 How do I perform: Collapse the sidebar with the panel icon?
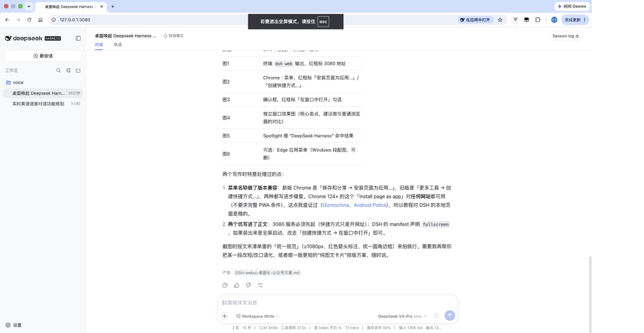click(x=78, y=38)
